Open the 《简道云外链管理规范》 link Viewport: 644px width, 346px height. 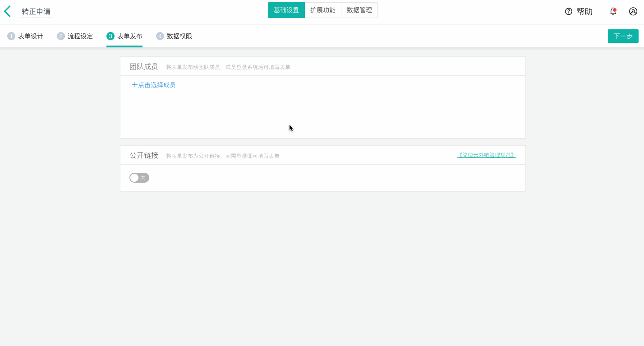click(x=486, y=155)
